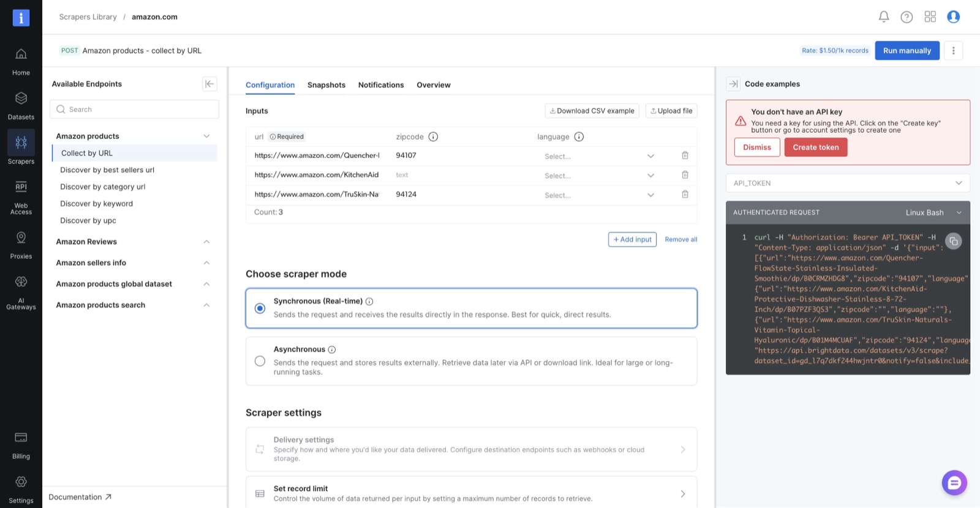Open the Linux Bash language dropdown

933,212
